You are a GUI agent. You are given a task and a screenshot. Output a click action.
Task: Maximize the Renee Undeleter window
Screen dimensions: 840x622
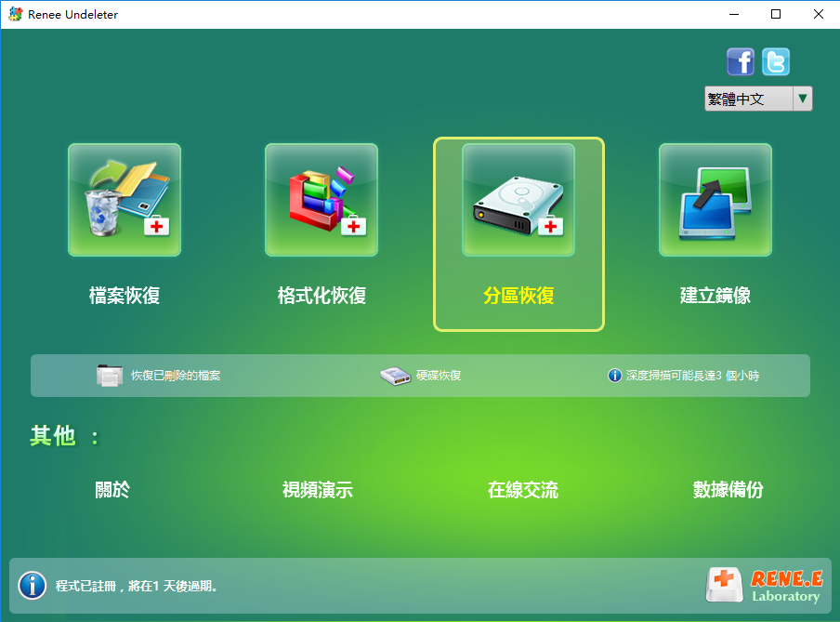click(776, 15)
